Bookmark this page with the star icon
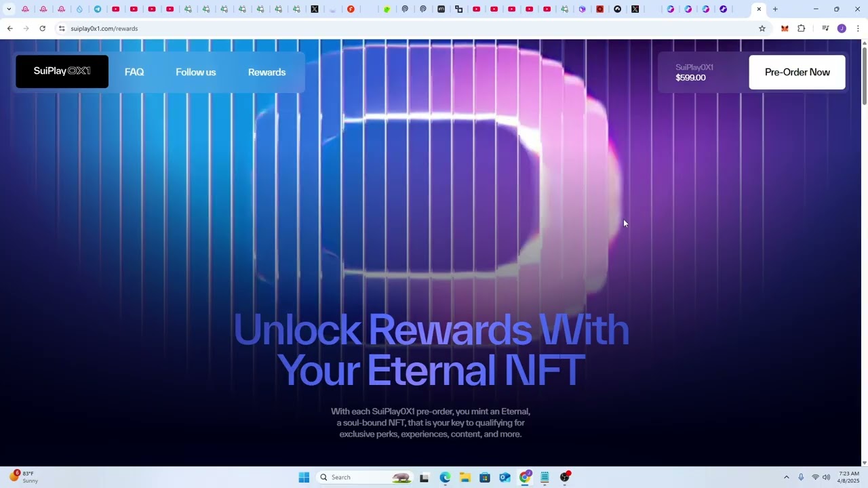This screenshot has height=488, width=868. tap(762, 28)
